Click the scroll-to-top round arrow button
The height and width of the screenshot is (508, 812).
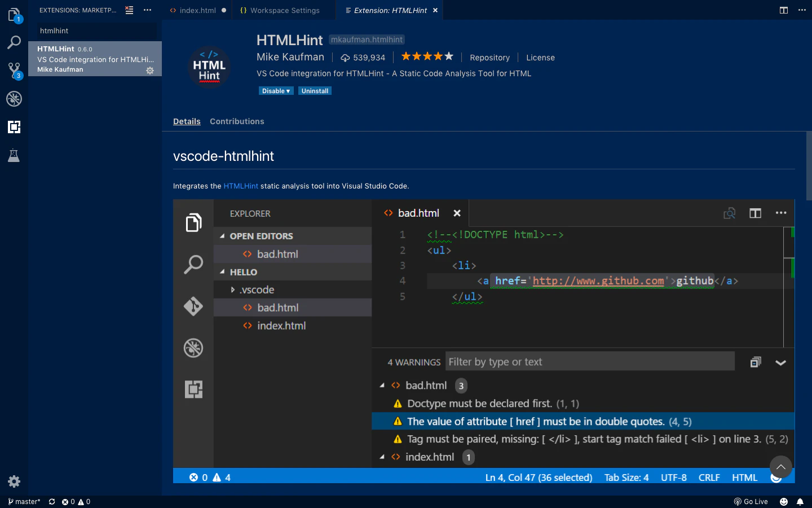(x=781, y=467)
